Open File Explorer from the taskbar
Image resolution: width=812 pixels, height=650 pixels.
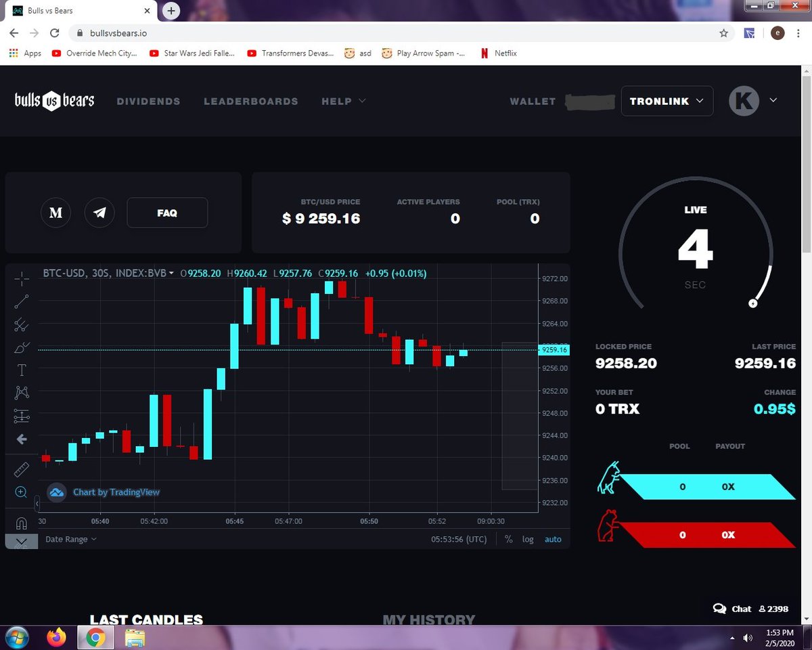tap(135, 637)
